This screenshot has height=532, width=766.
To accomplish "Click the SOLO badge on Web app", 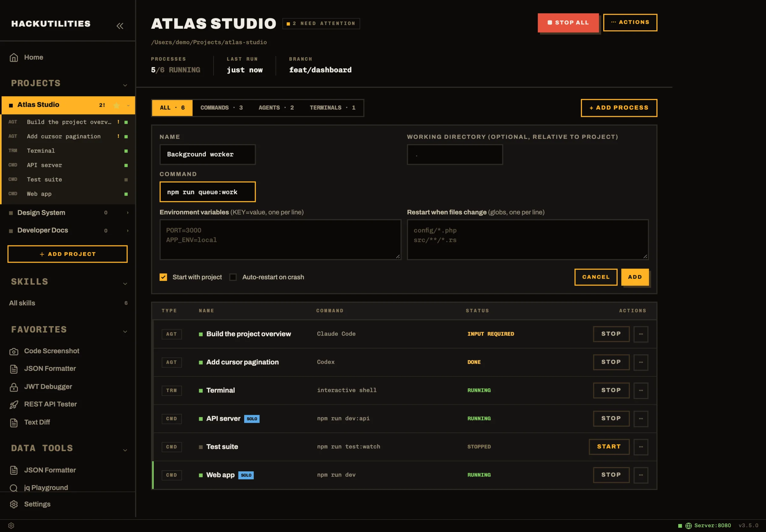I will pos(246,475).
